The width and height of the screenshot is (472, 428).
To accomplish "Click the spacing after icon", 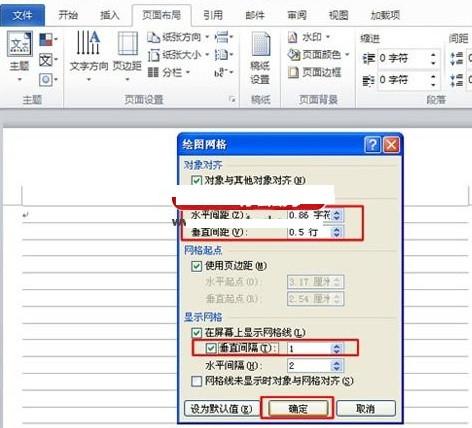I will coord(457,80).
